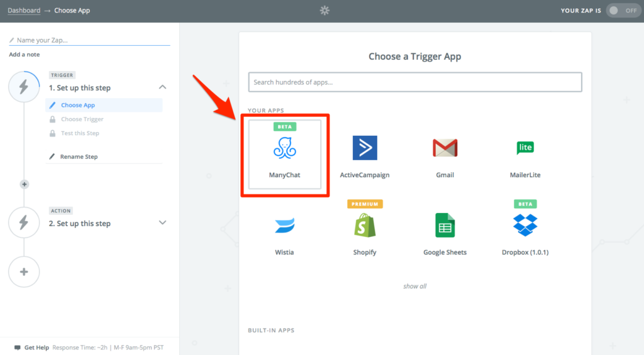644x355 pixels.
Task: Click the chat bubble Get Help icon
Action: tap(17, 347)
